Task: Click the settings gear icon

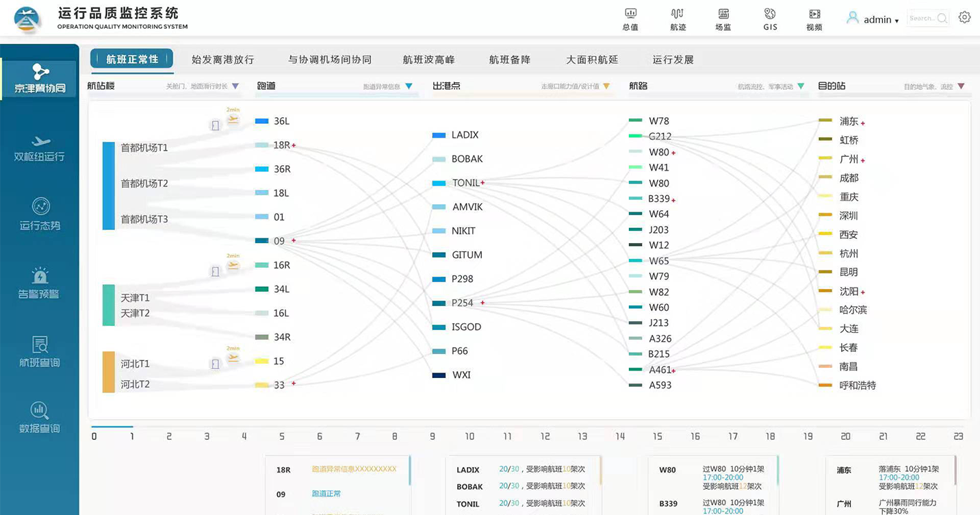Action: point(964,18)
